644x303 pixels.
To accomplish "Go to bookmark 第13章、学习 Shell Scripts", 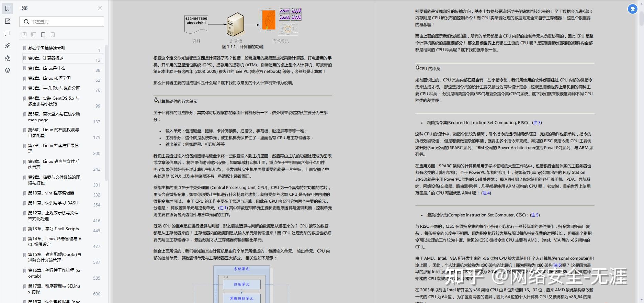I will (x=54, y=229).
